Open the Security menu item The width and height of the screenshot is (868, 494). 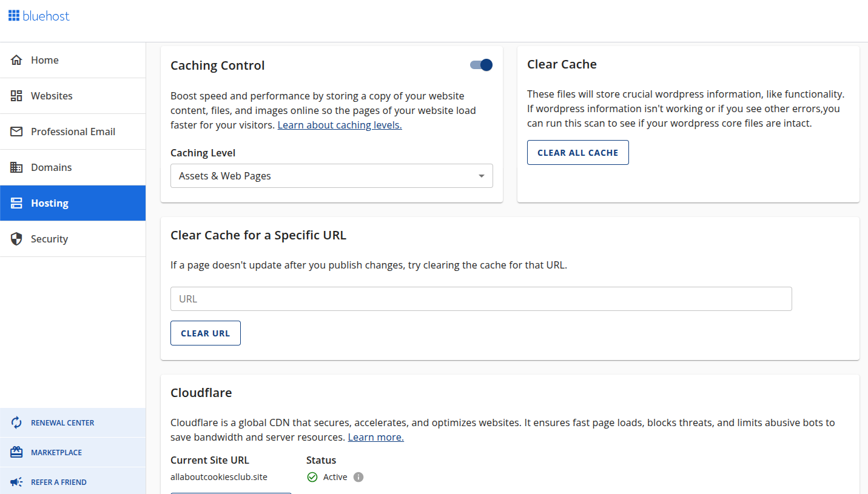(73, 239)
